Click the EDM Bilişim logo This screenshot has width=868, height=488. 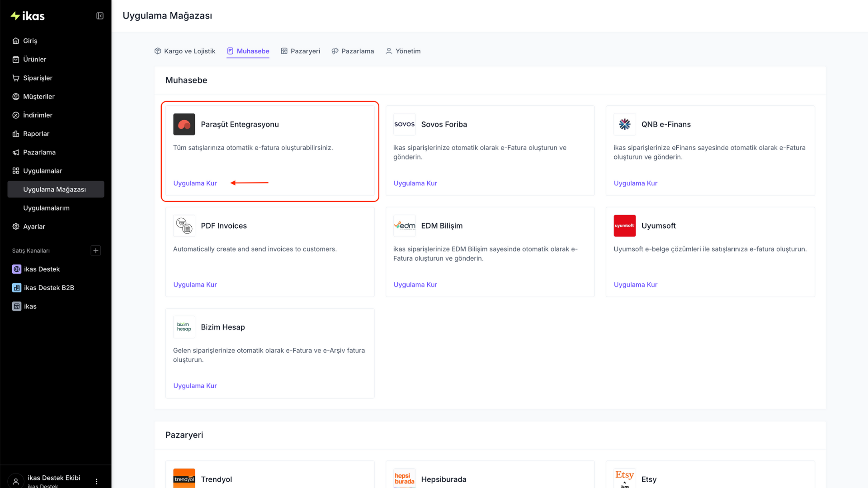click(404, 225)
